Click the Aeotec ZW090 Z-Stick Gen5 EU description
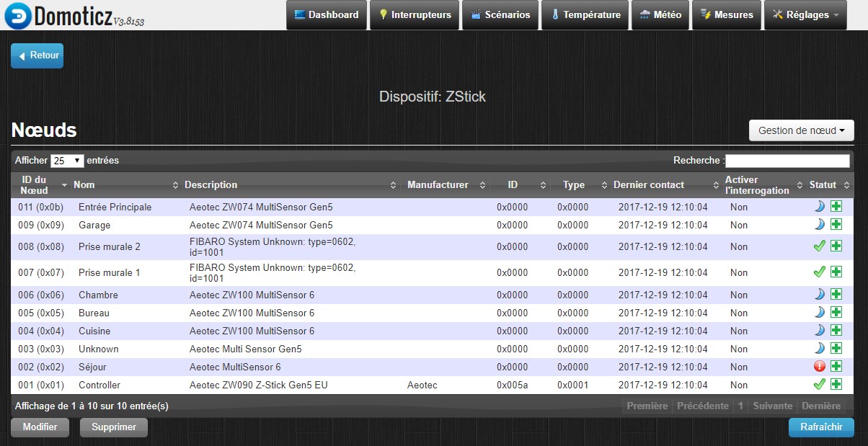Viewport: 868px width, 446px height. (x=259, y=385)
